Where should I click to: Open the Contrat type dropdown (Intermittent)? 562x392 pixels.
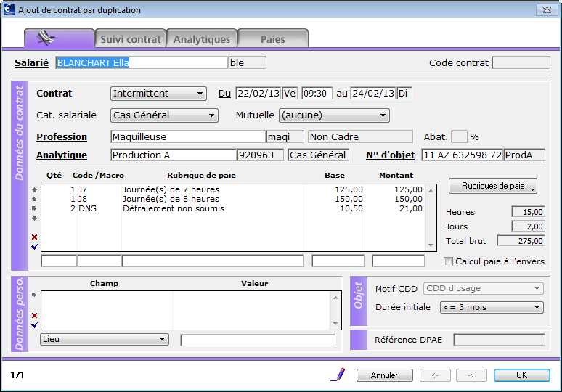coord(158,94)
